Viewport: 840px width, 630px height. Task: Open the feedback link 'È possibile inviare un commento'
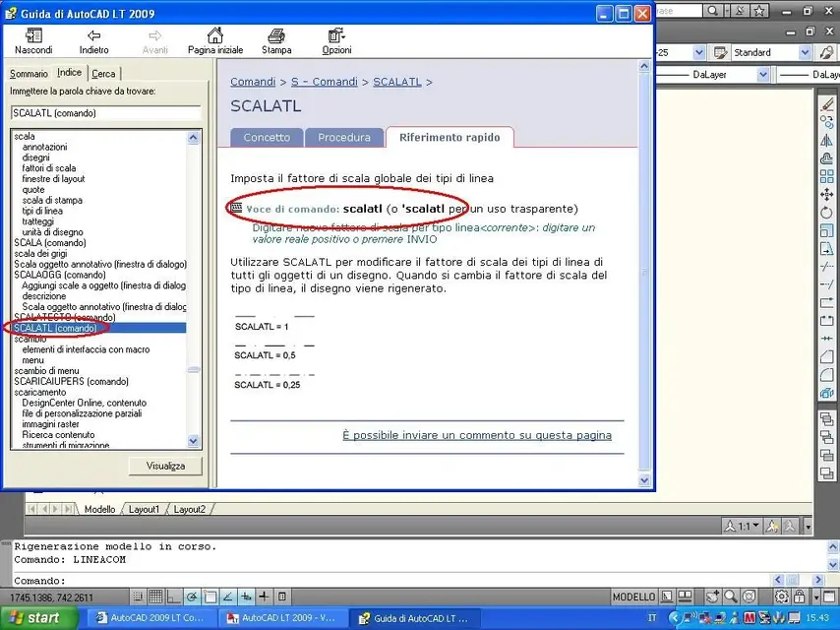(x=477, y=435)
